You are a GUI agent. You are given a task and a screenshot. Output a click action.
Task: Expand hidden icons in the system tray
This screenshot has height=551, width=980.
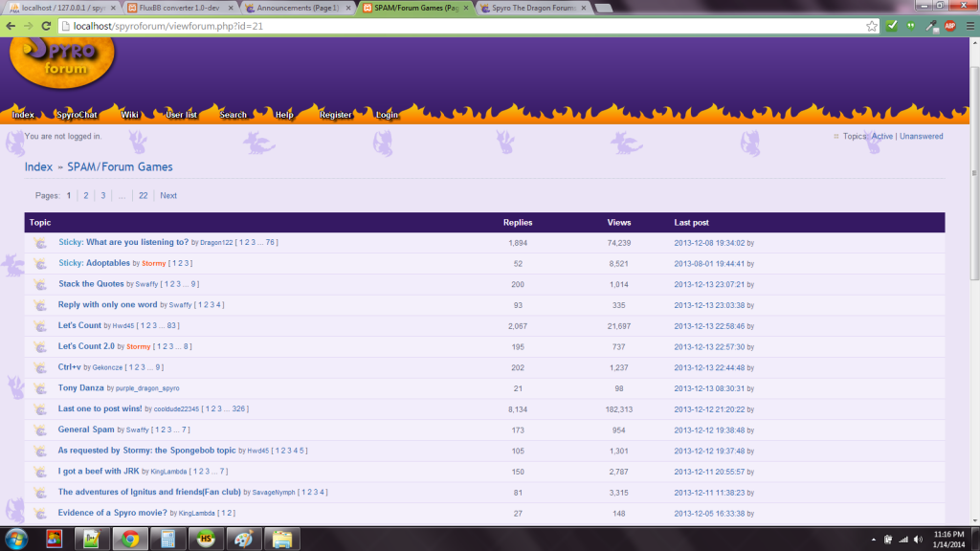873,538
